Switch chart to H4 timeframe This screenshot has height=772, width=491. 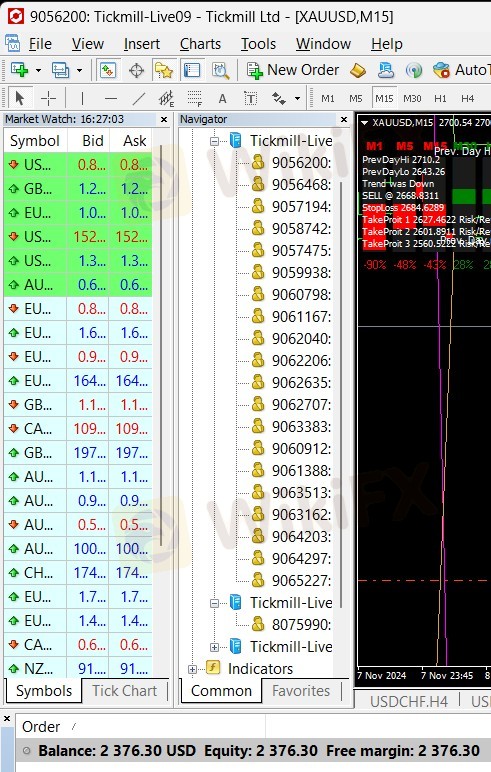tap(467, 98)
